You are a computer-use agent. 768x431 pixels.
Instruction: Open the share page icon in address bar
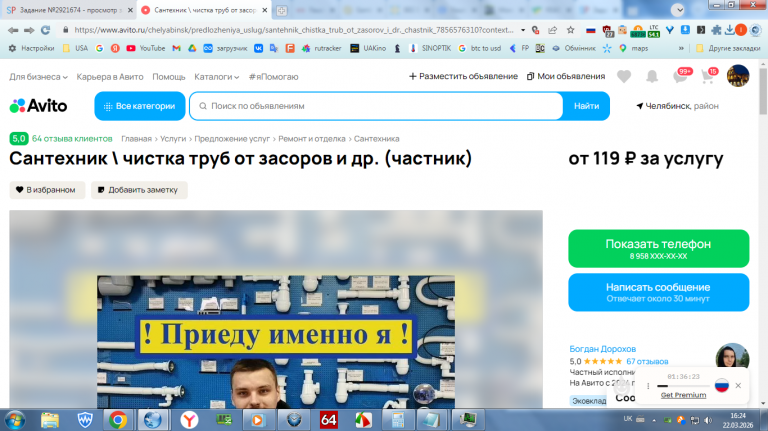click(552, 30)
